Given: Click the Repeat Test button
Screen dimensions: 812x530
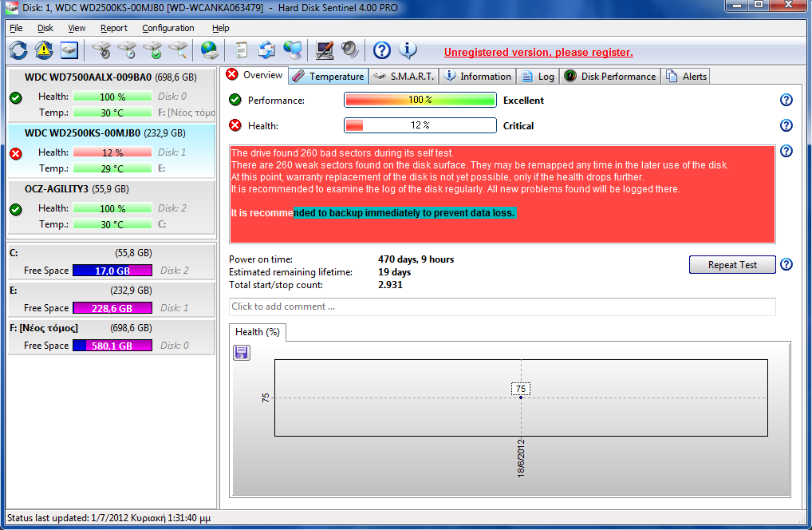Looking at the screenshot, I should tap(732, 265).
